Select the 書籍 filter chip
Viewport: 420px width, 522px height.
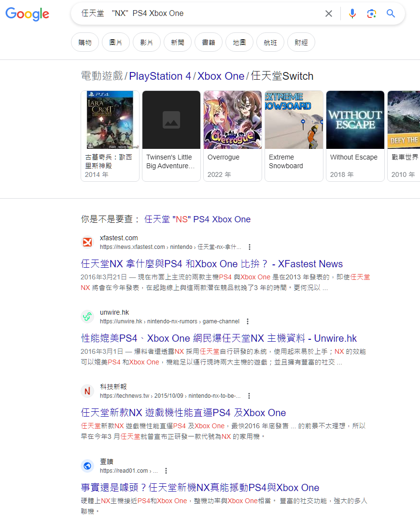[209, 42]
